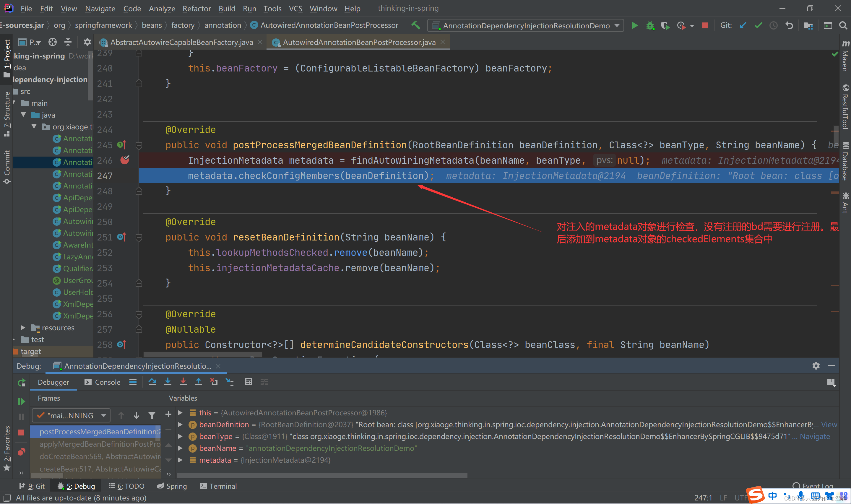Toggle frames filter for library classes
Screen dimensions: 851x504
click(152, 415)
